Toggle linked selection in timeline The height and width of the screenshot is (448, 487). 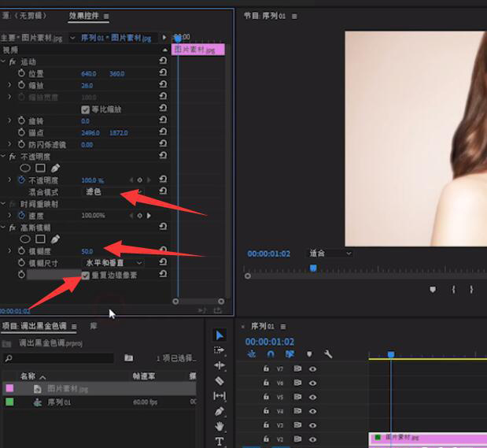[x=290, y=354]
